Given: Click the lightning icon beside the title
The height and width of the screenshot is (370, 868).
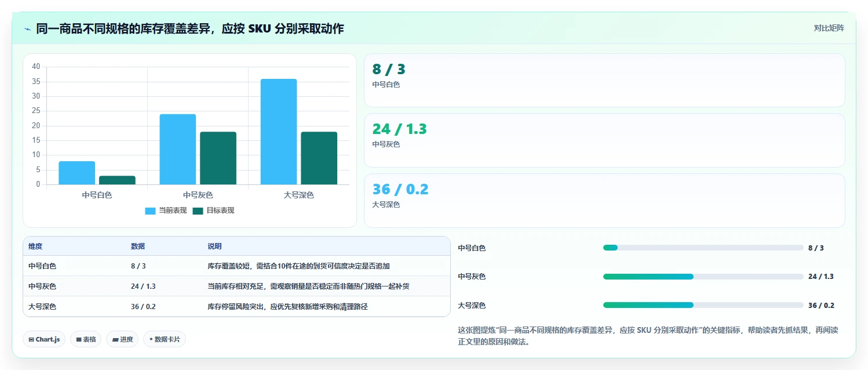Looking at the screenshot, I should coord(27,28).
